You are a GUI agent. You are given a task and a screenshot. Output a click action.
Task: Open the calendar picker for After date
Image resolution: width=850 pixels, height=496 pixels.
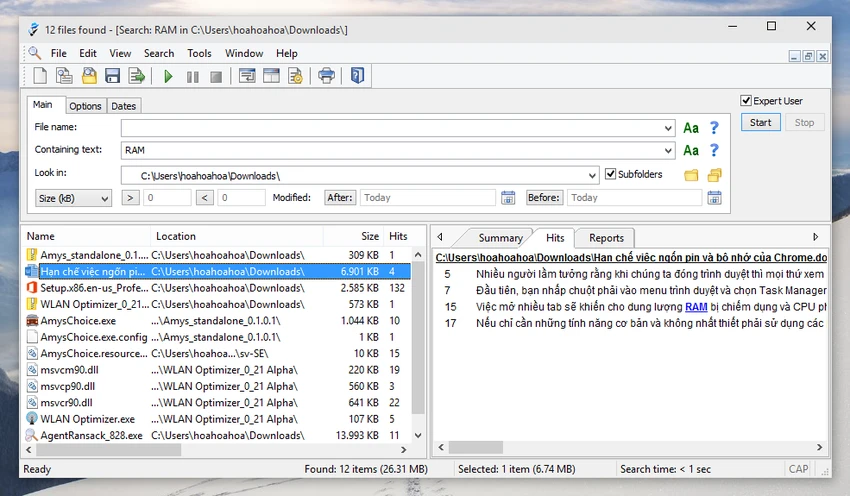coord(508,198)
